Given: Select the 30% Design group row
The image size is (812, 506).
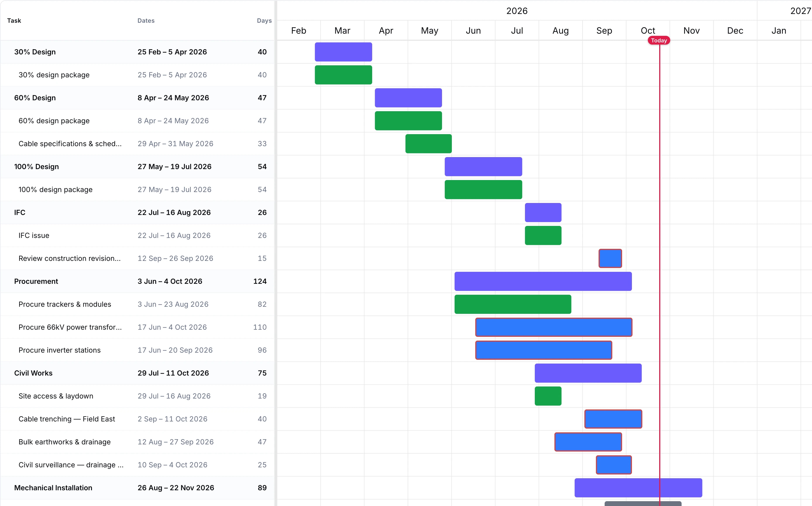Looking at the screenshot, I should [x=137, y=52].
